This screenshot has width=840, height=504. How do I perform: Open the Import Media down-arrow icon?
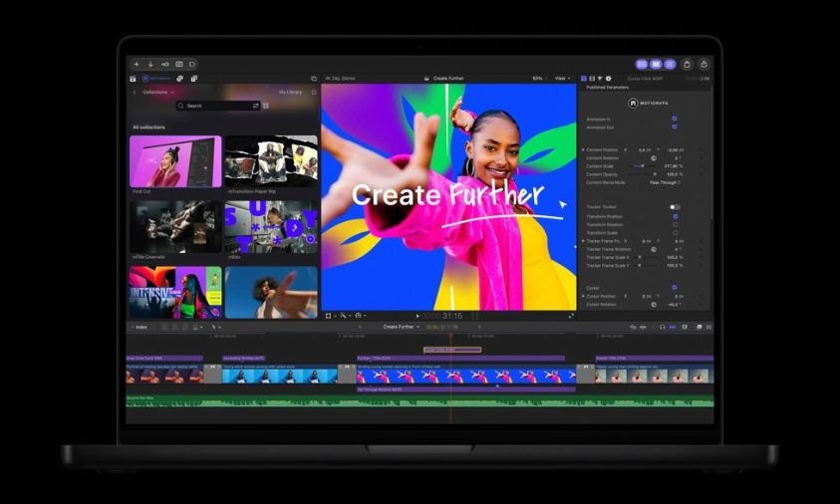point(150,65)
